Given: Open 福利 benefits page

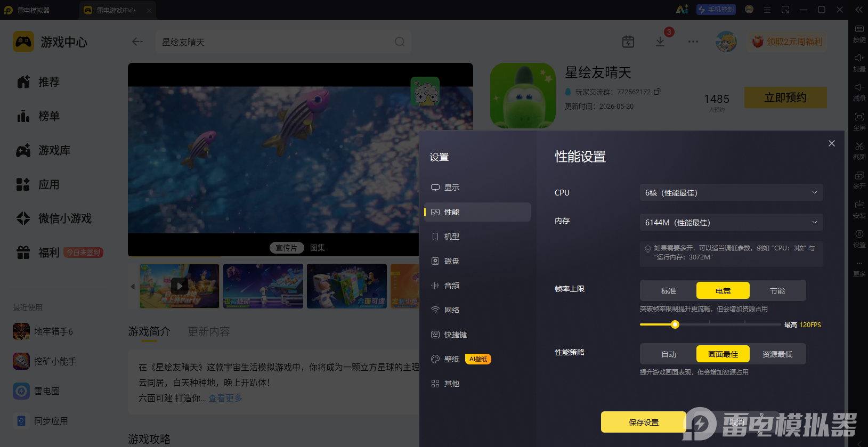Looking at the screenshot, I should pos(38,253).
